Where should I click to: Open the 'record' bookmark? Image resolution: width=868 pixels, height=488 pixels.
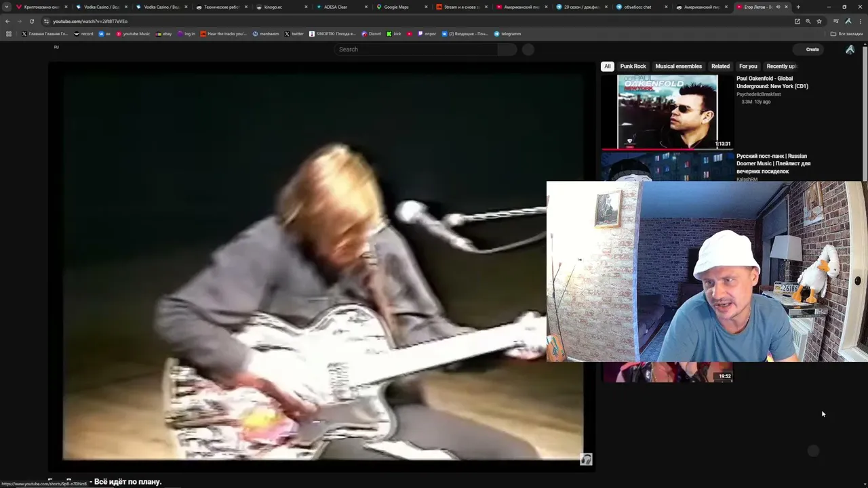[x=83, y=33]
